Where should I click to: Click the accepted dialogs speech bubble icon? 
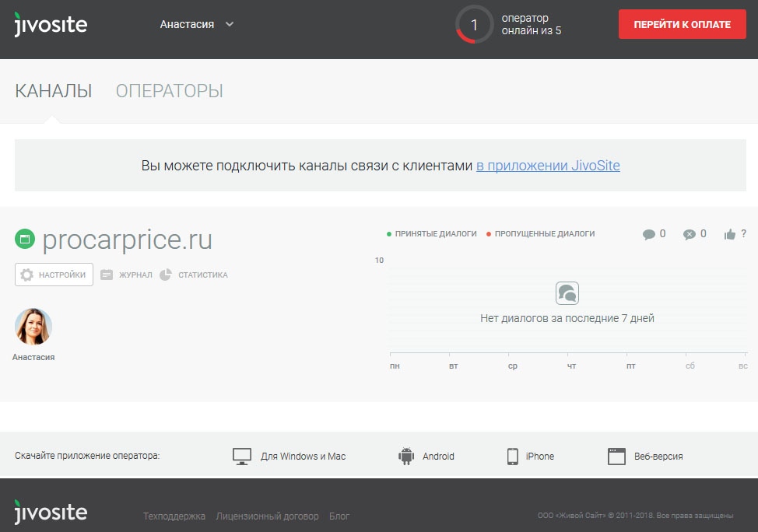pos(649,234)
